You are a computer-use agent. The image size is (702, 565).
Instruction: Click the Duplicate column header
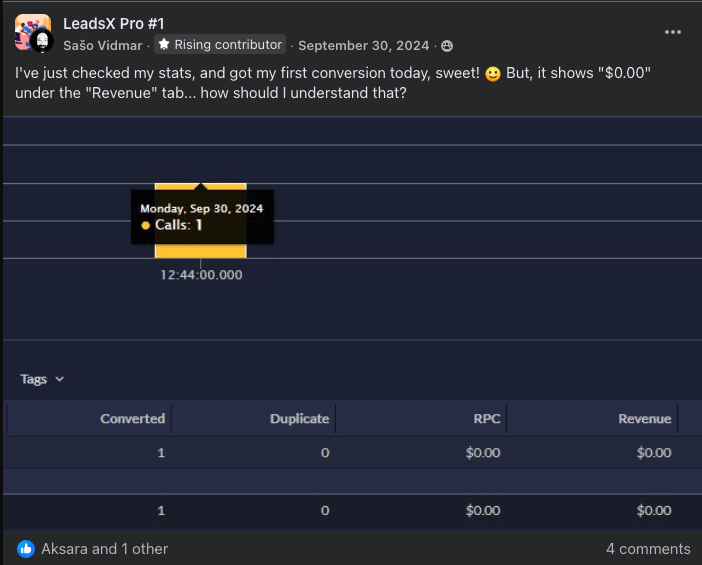[299, 419]
